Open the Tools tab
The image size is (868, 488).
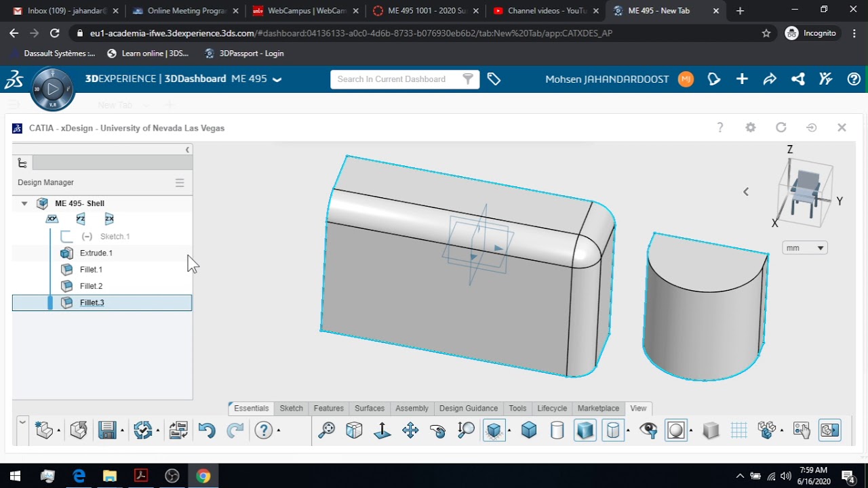(x=517, y=408)
